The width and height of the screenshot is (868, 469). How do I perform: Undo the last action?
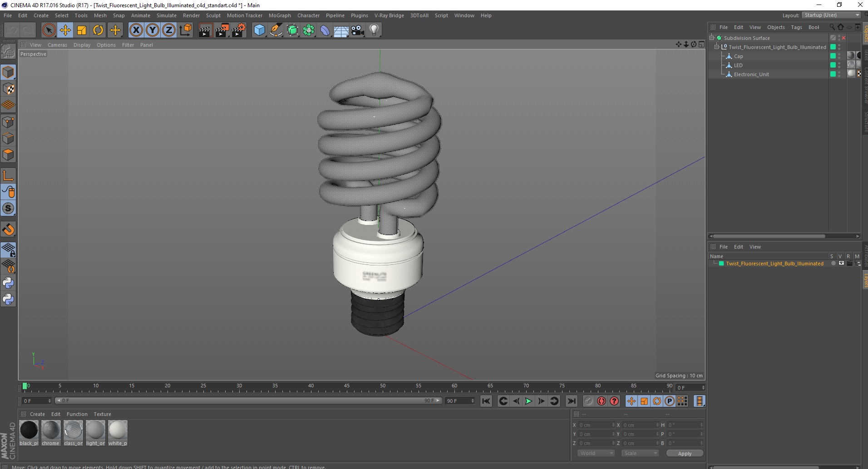(x=12, y=30)
